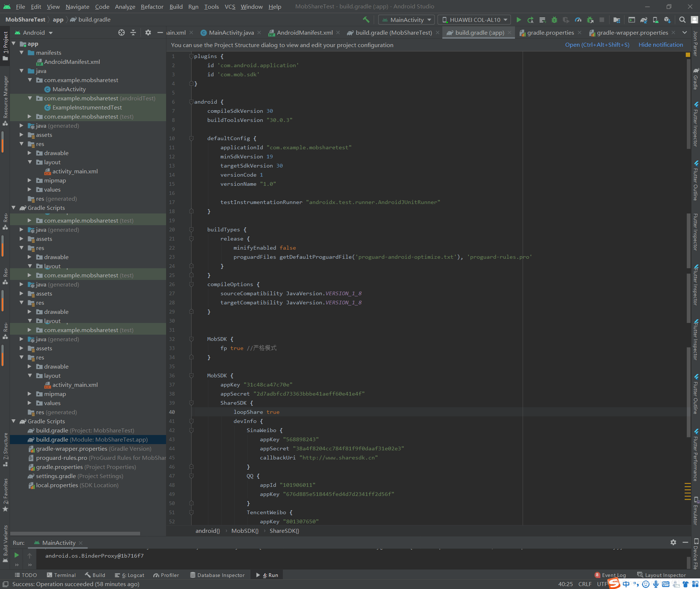Open the Analyze menu
This screenshot has height=589, width=700.
click(125, 7)
